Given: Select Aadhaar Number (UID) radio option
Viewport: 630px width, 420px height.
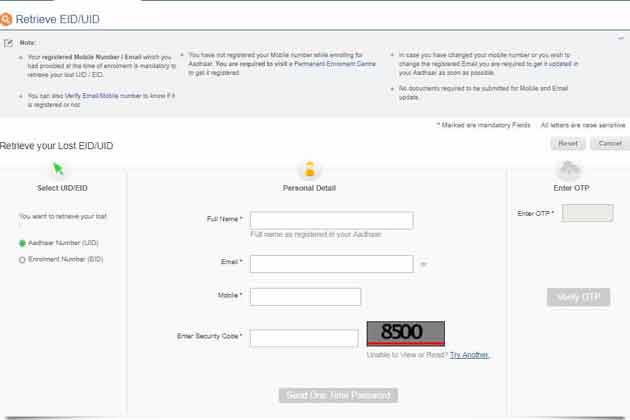Looking at the screenshot, I should [x=23, y=243].
